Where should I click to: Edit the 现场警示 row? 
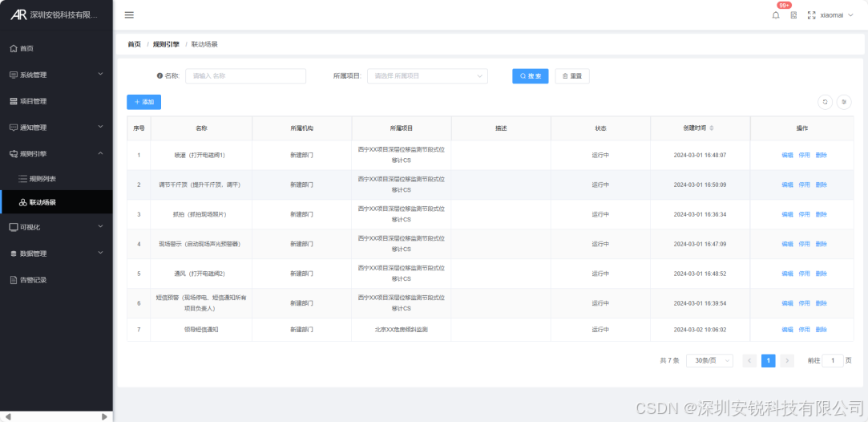point(787,244)
